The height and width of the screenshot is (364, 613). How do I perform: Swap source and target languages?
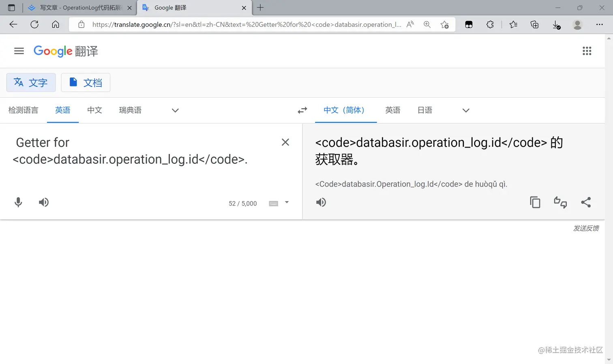[x=302, y=110]
